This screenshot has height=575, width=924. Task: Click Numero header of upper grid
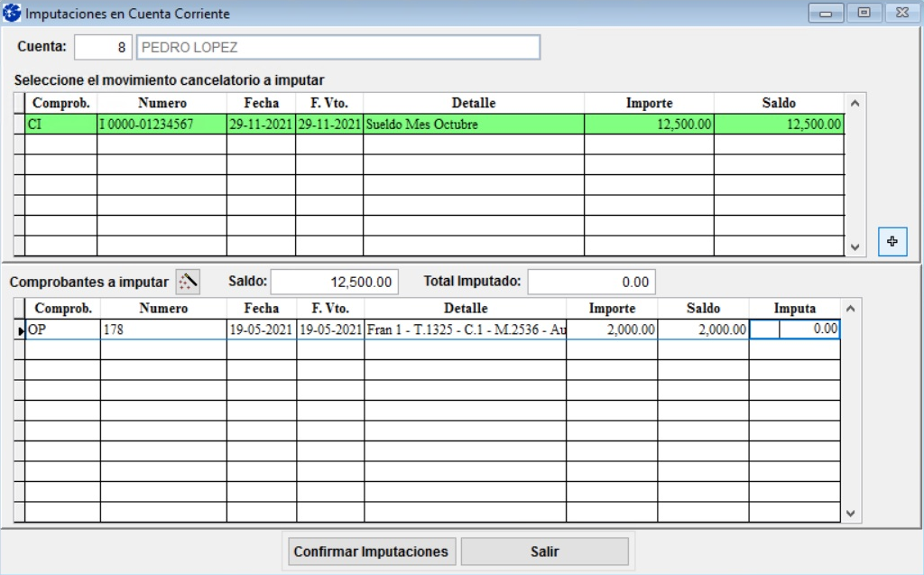[x=162, y=103]
